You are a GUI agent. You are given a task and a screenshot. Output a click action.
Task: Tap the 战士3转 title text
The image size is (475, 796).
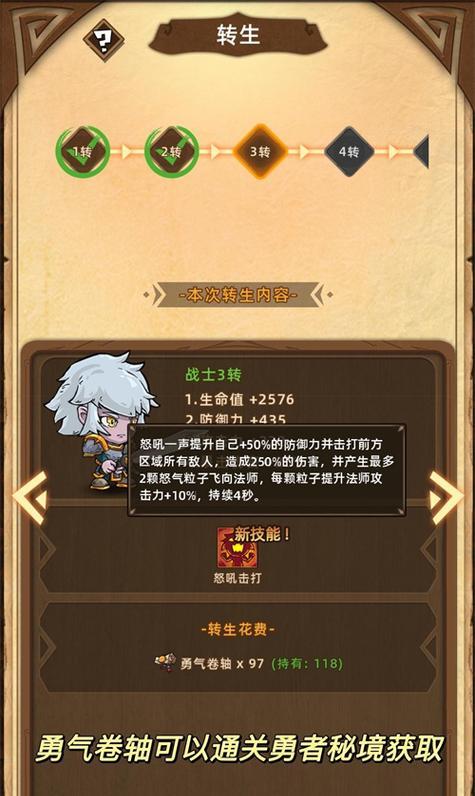(213, 375)
